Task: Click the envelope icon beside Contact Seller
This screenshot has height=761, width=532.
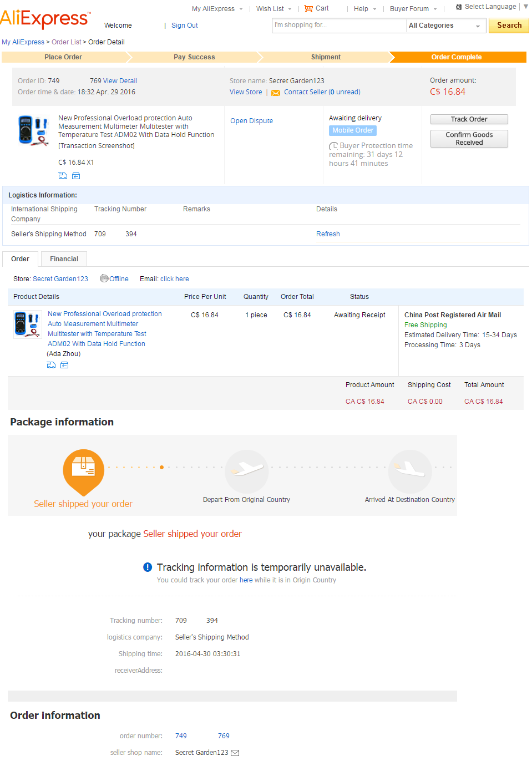Action: click(x=276, y=93)
